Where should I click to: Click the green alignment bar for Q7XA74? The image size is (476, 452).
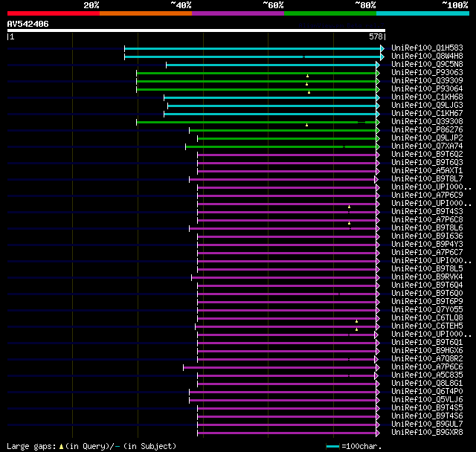tap(281, 146)
